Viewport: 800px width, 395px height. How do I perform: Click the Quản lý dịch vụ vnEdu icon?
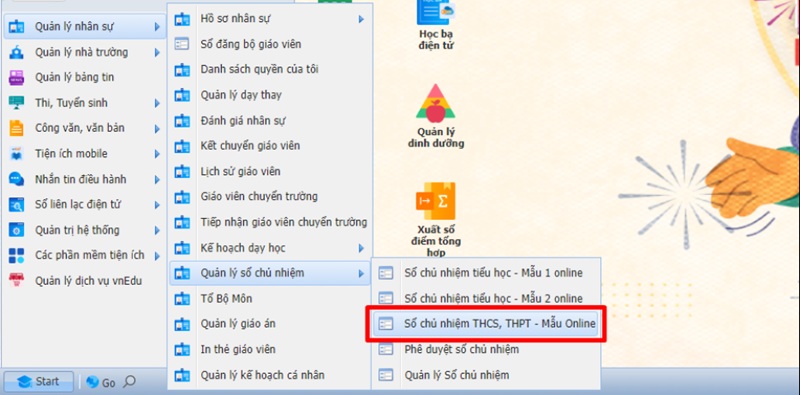(16, 281)
